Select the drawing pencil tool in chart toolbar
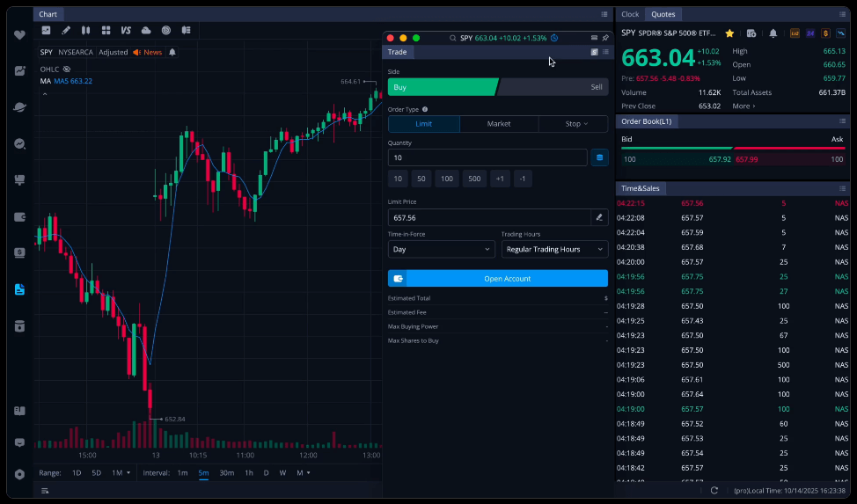Screen dimensions: 857x504 [x=66, y=31]
